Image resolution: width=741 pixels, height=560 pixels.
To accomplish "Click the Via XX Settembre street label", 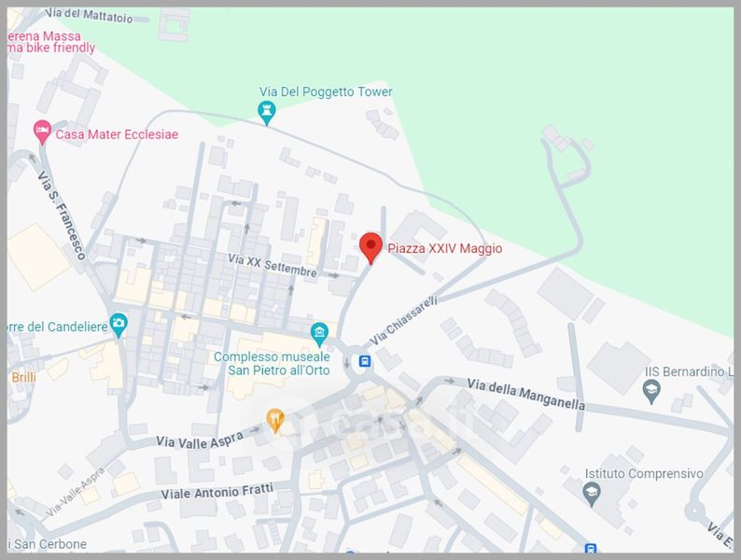I will [x=273, y=266].
